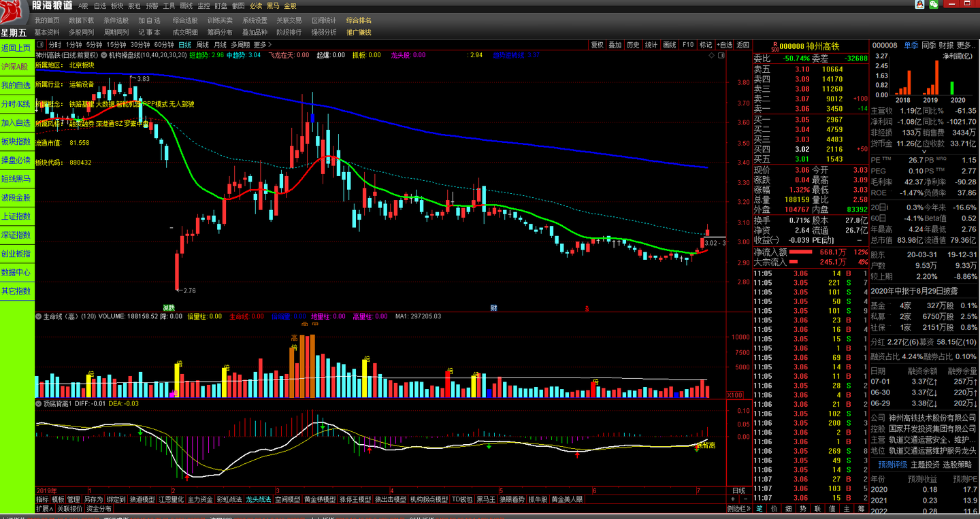Click 返回上页 in the green sidebar
Viewport: 980px width, 519px height.
[16, 48]
